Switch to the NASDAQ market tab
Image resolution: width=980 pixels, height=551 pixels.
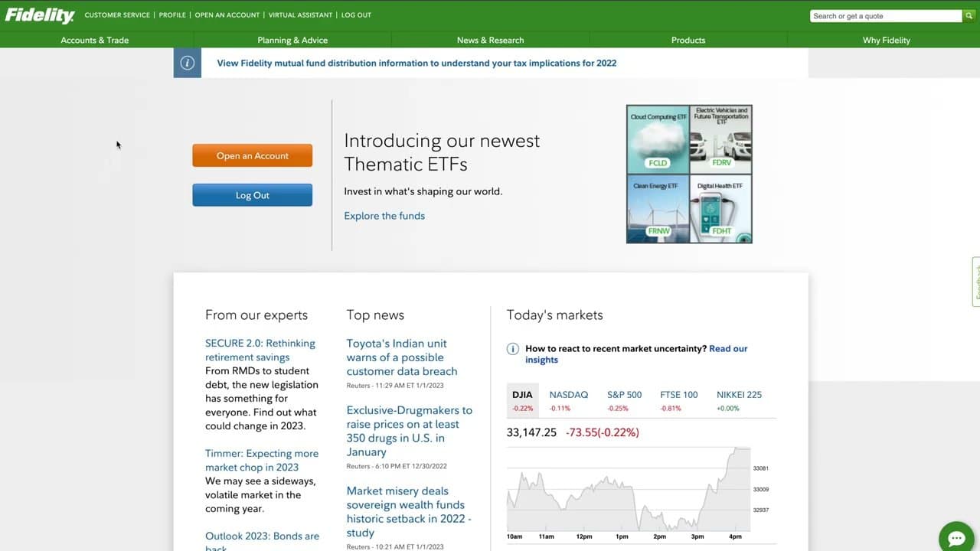568,394
